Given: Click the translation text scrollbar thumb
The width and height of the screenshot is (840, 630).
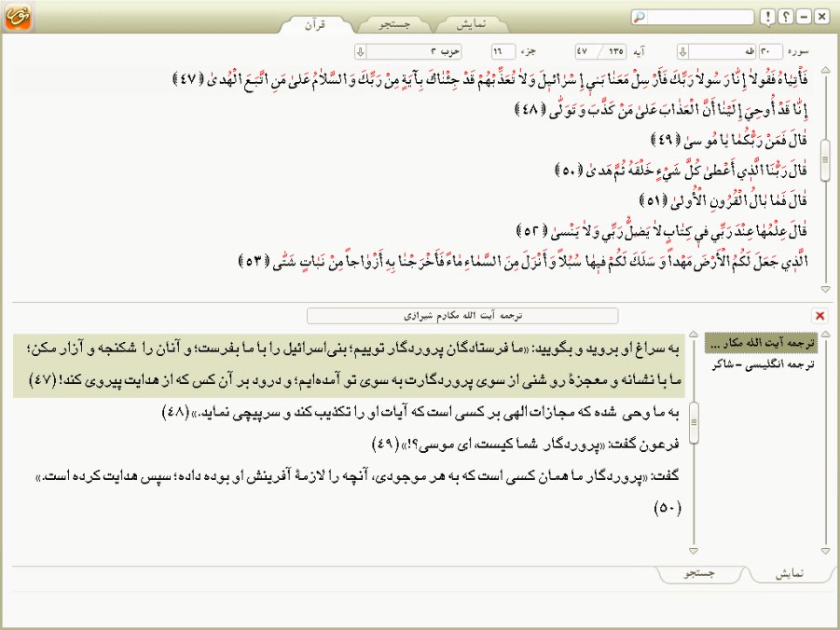Looking at the screenshot, I should tap(694, 423).
